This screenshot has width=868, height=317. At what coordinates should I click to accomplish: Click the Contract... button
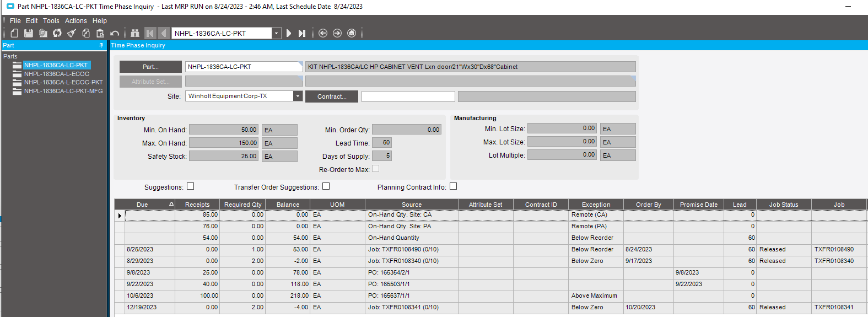332,96
